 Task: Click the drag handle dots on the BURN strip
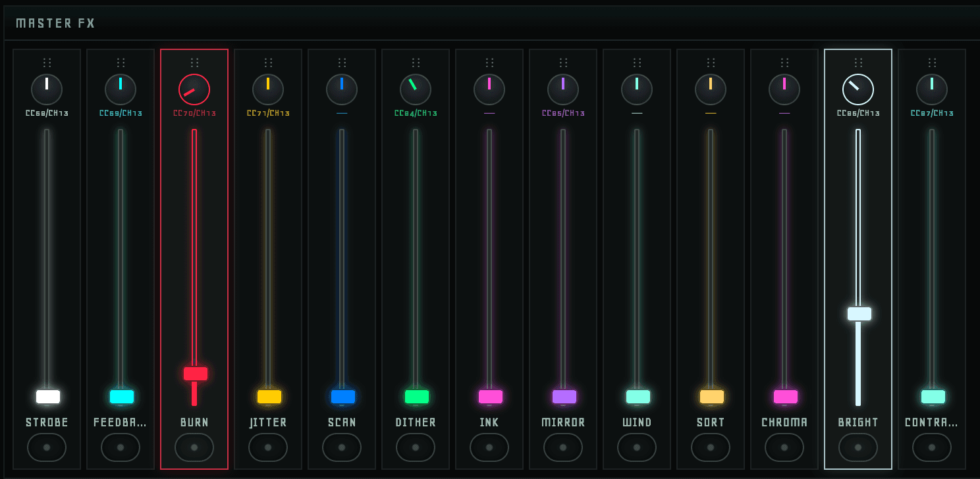194,63
